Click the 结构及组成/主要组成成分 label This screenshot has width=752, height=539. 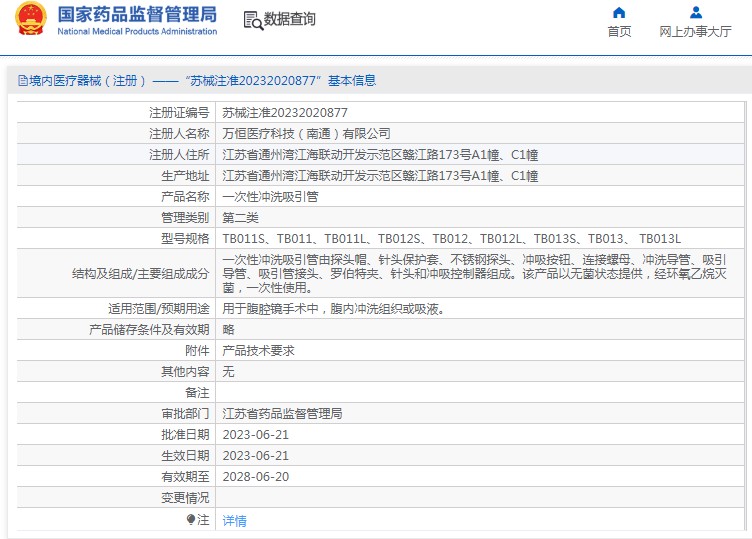point(141,274)
